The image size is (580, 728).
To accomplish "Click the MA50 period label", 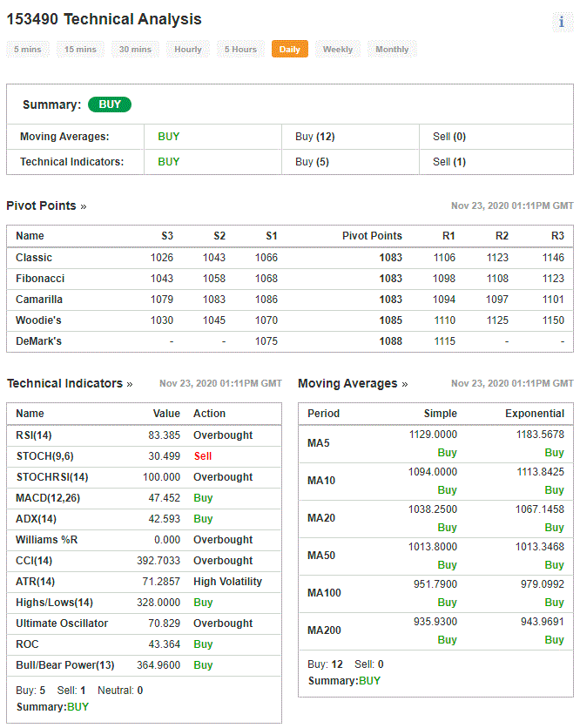I will click(321, 556).
